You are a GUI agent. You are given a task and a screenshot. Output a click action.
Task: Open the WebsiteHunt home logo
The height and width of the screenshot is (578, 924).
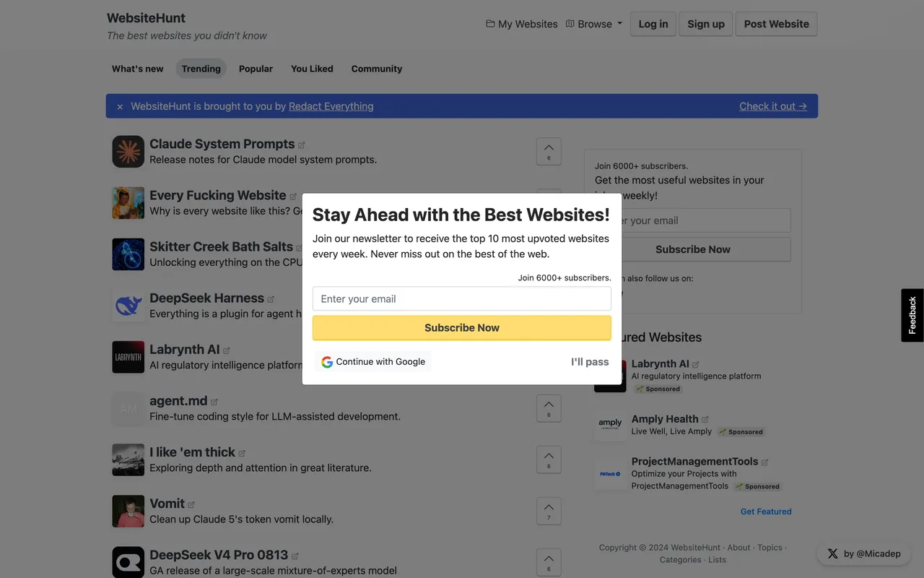pyautogui.click(x=147, y=18)
